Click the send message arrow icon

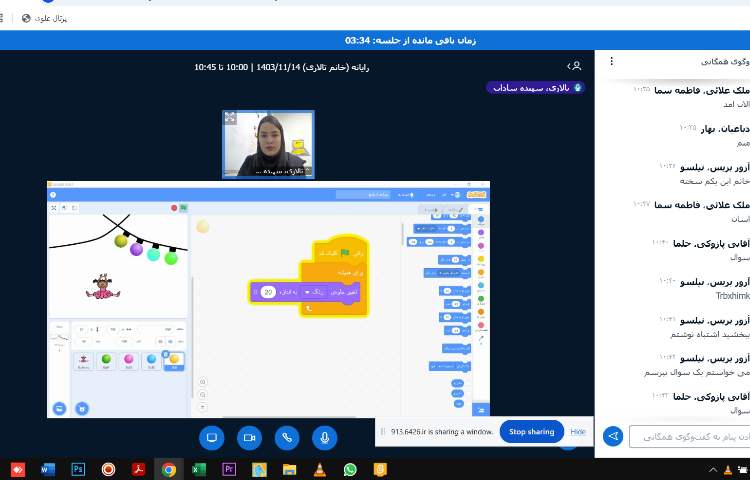click(x=613, y=436)
